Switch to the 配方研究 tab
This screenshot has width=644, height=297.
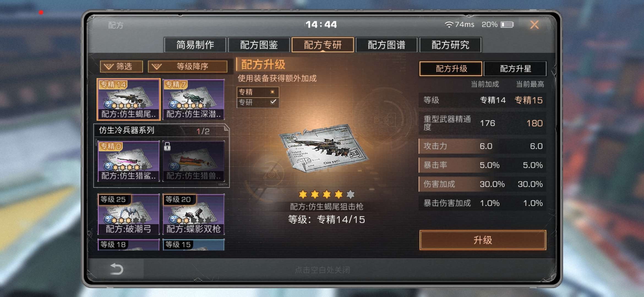coord(450,45)
